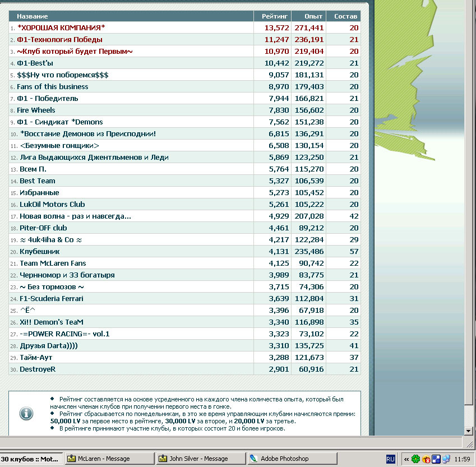This screenshot has height=467, width=476.
Task: Open club Ф1 - Синдикат *Demons
Action: pos(60,122)
